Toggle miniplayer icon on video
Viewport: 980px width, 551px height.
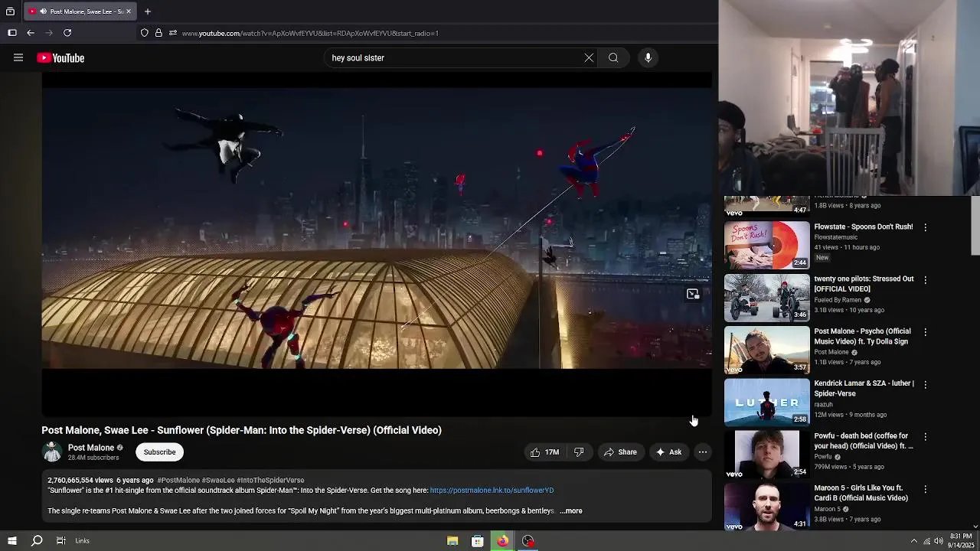tap(693, 295)
